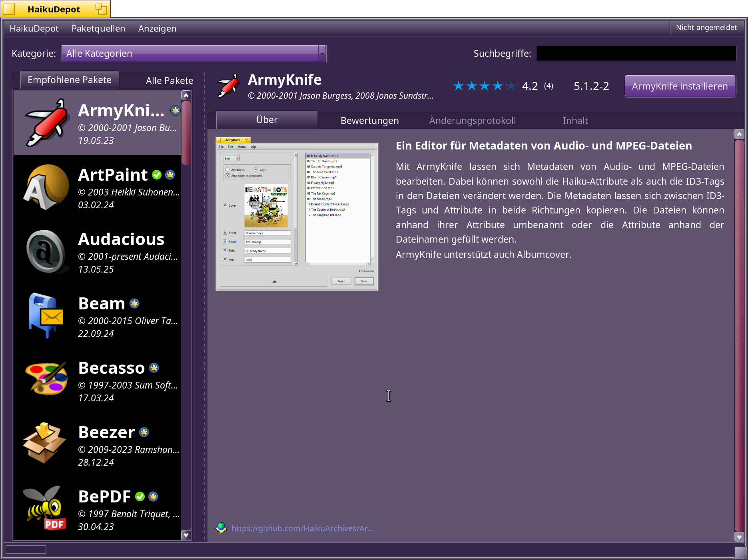Open the Anzeigen menu
The image size is (748, 560).
pyautogui.click(x=157, y=28)
